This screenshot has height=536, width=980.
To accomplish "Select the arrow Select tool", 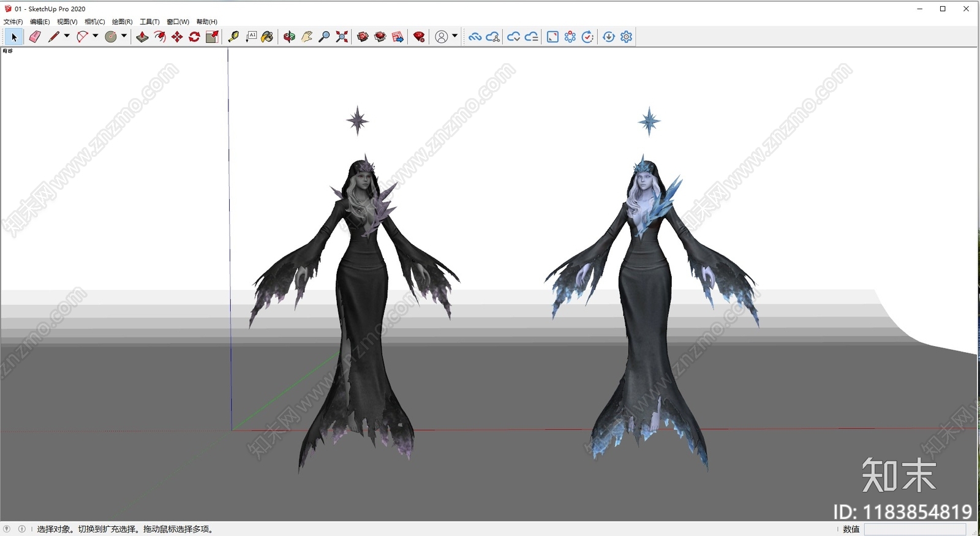I will point(13,37).
